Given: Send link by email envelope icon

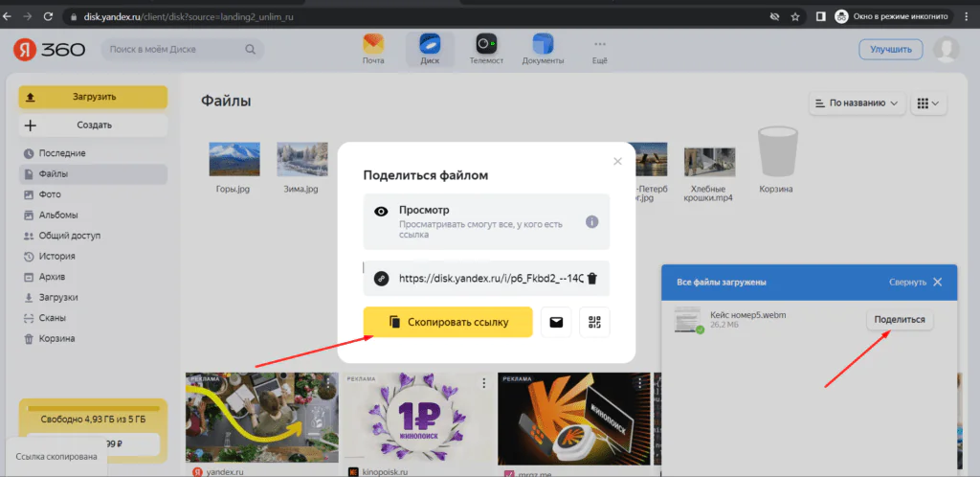Looking at the screenshot, I should pyautogui.click(x=556, y=322).
